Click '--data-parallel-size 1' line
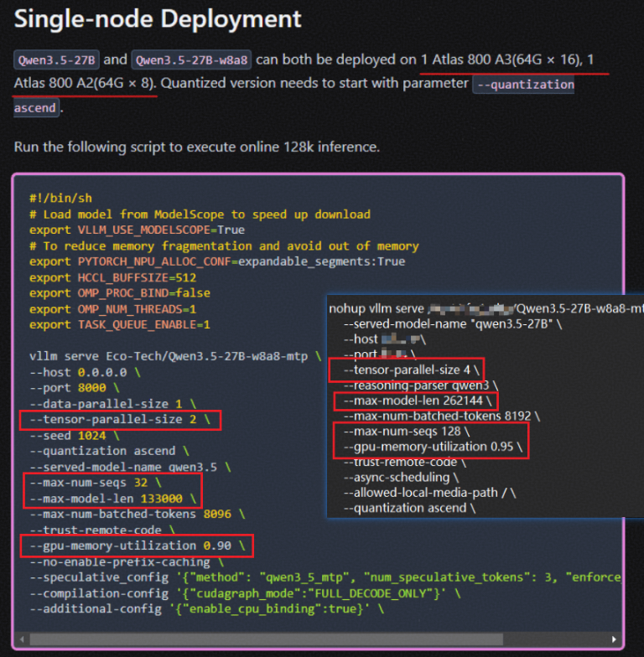The height and width of the screenshot is (657, 644). tap(112, 404)
